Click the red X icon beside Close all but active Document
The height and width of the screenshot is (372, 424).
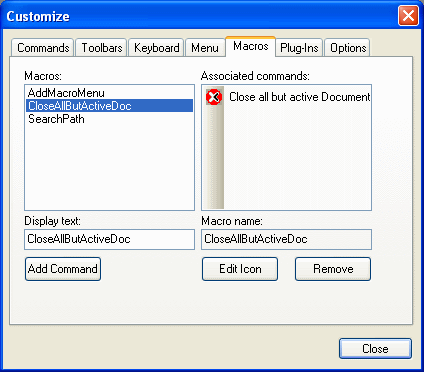coord(214,97)
